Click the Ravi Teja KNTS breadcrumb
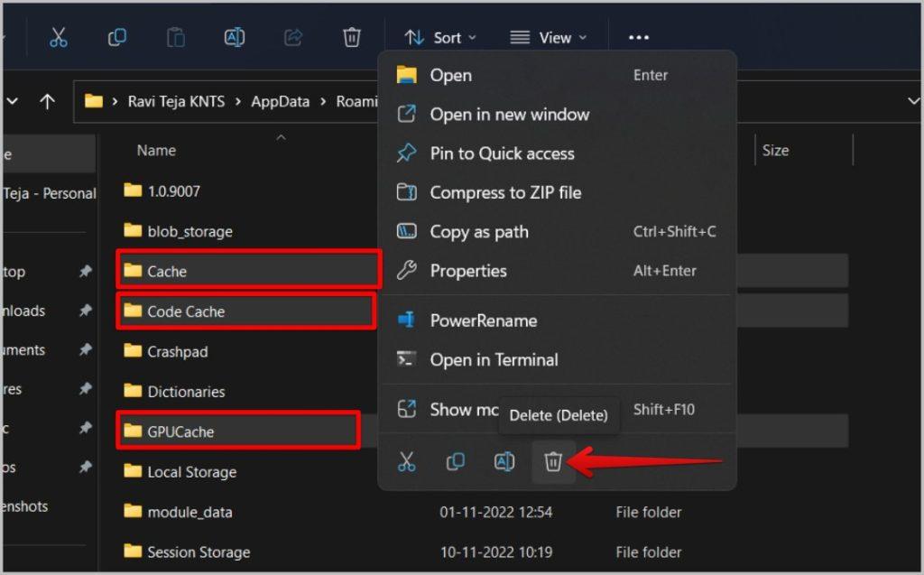Image resolution: width=924 pixels, height=575 pixels. 176,101
